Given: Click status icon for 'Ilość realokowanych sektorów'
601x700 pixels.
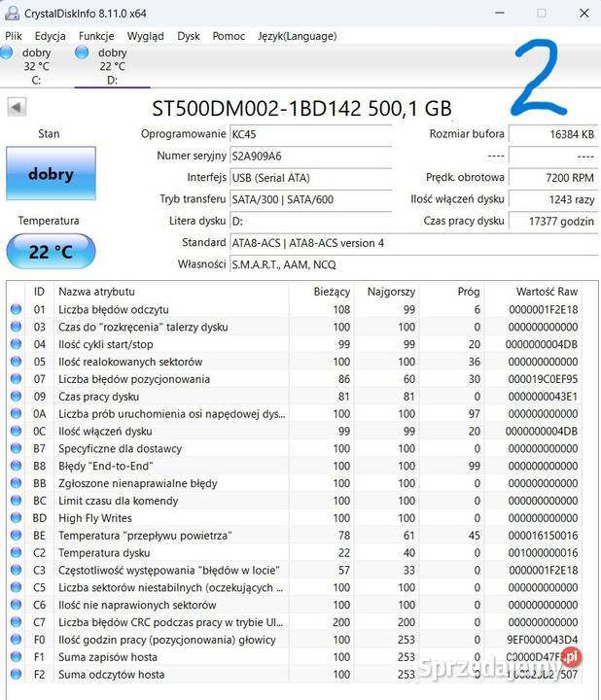Looking at the screenshot, I should point(17,361).
